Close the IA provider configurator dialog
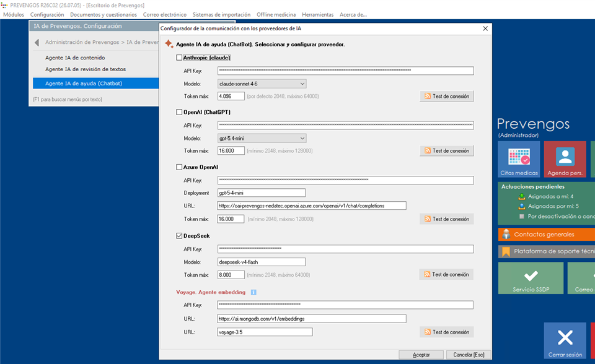The width and height of the screenshot is (595, 364). (485, 28)
